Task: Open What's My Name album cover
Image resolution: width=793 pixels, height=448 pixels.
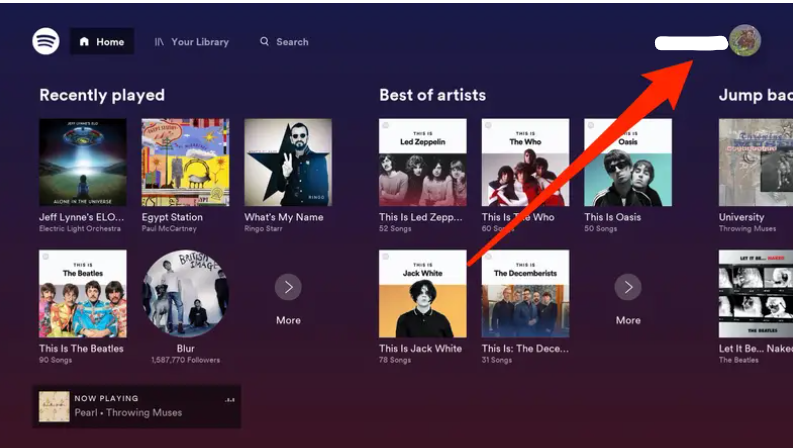Action: (288, 162)
